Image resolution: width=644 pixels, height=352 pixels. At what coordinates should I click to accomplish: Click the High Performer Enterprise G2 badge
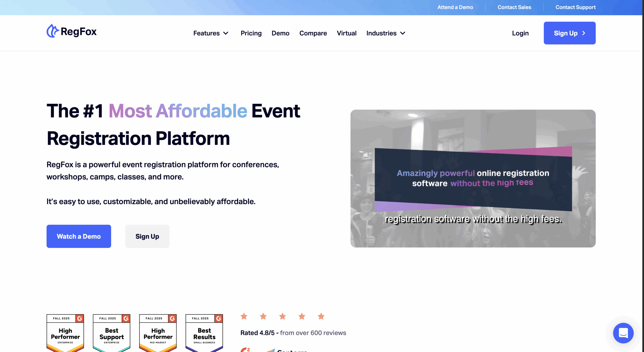(x=65, y=333)
